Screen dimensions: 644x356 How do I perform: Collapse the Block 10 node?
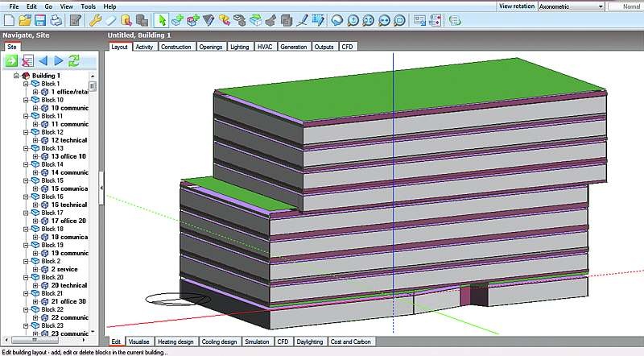click(26, 100)
